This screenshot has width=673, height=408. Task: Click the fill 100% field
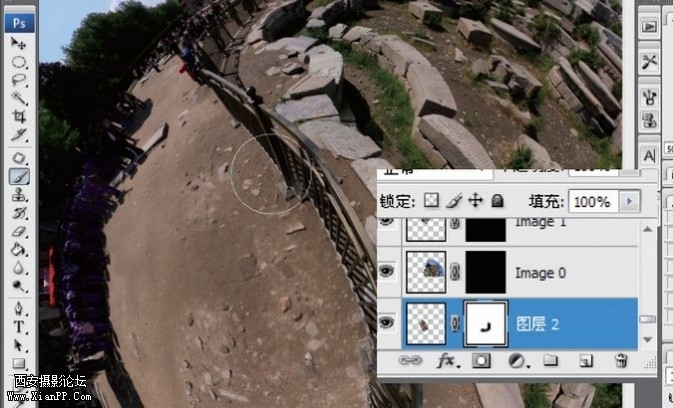tap(594, 201)
